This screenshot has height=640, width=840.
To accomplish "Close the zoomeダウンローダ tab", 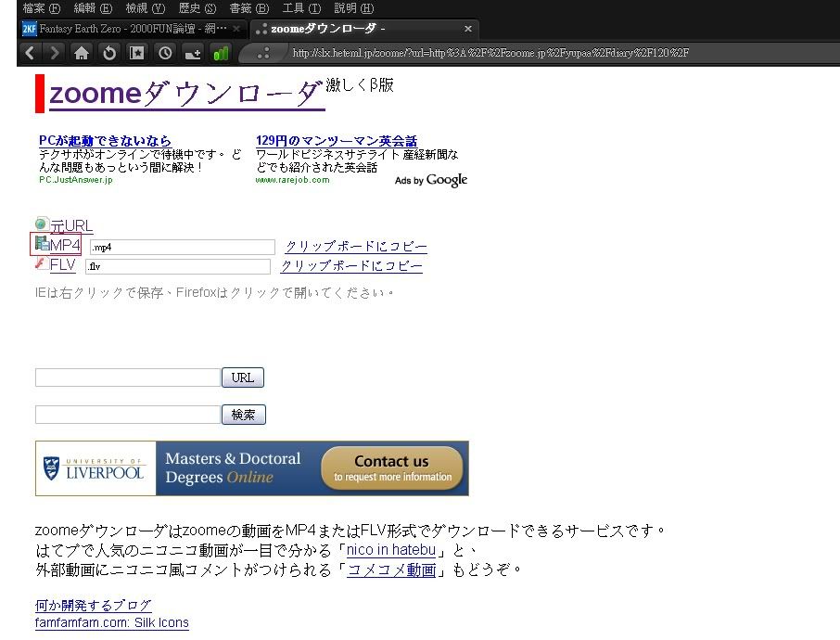I will (467, 29).
